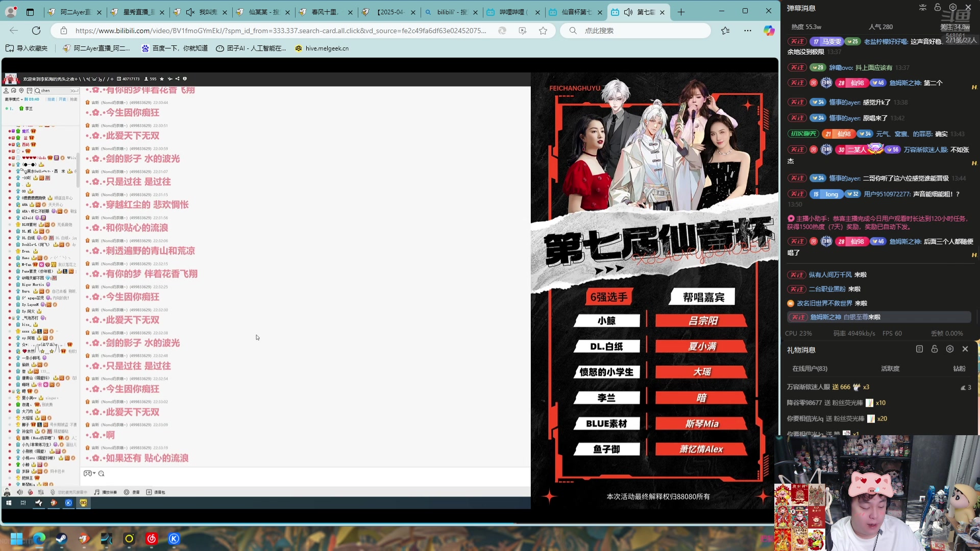Open the inner Windows start button in video
Viewport: 980px width, 551px height.
(9, 503)
